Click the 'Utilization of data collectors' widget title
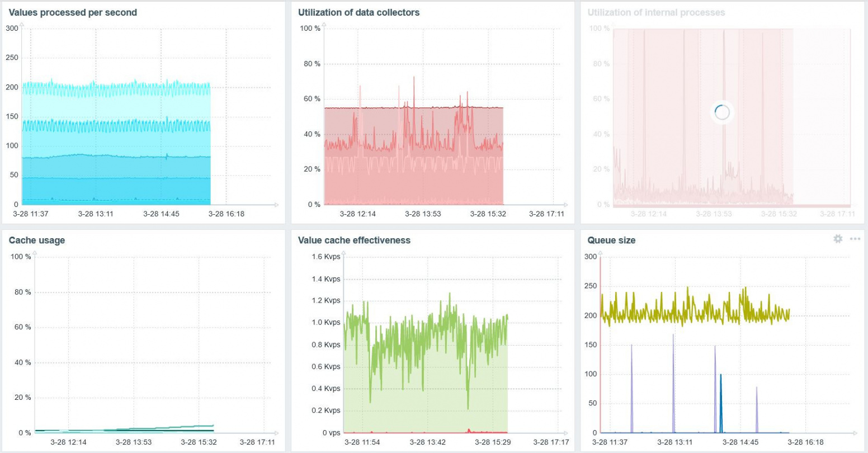This screenshot has height=453, width=868. (358, 12)
